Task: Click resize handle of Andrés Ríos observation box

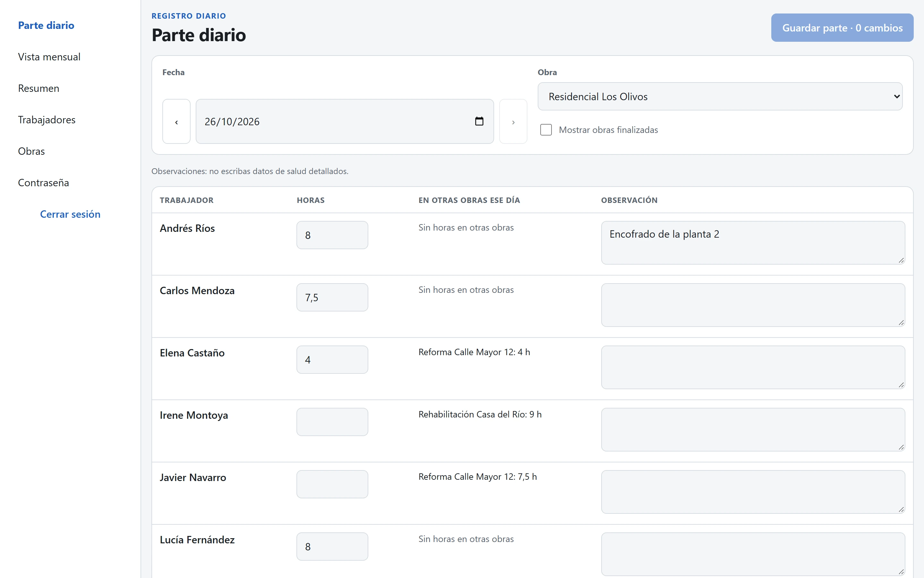Action: tap(901, 260)
